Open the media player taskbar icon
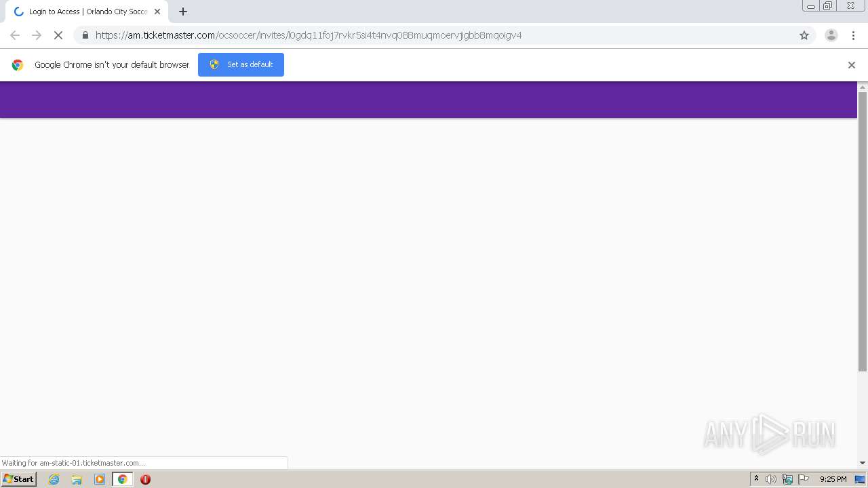 coord(100,479)
